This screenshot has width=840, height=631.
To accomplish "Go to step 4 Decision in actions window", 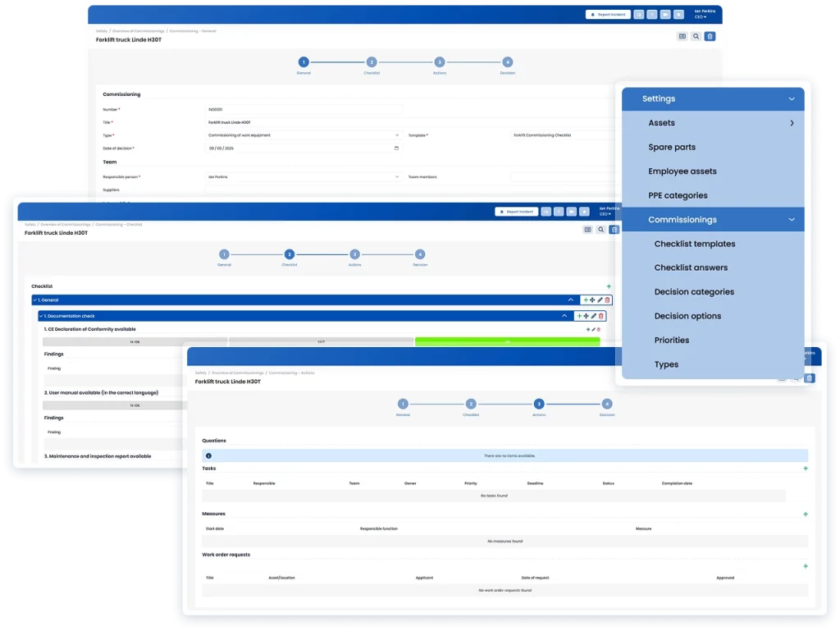I will [x=606, y=405].
